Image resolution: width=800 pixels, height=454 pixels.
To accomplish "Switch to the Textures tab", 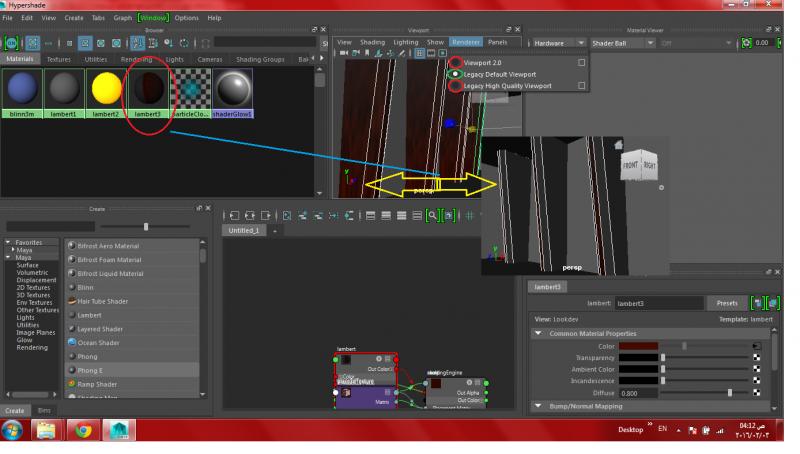I will (x=59, y=59).
